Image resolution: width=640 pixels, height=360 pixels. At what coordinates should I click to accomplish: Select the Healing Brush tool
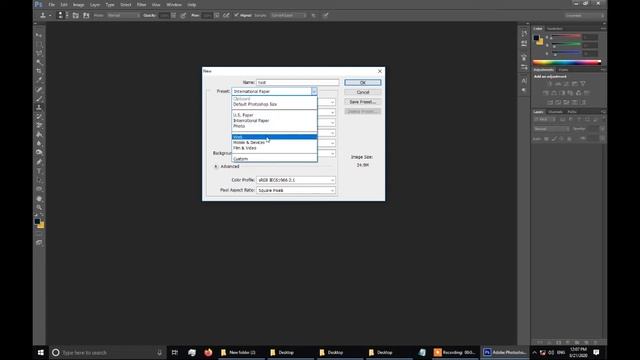39,90
